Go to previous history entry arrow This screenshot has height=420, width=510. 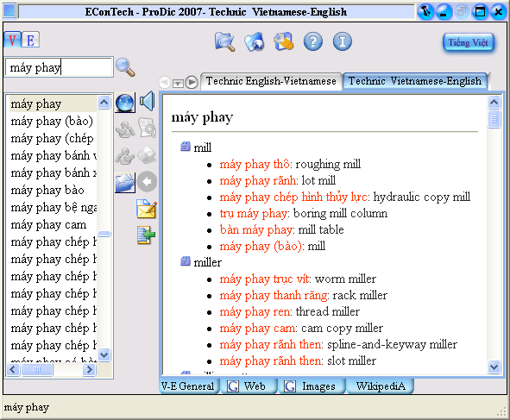click(x=165, y=82)
